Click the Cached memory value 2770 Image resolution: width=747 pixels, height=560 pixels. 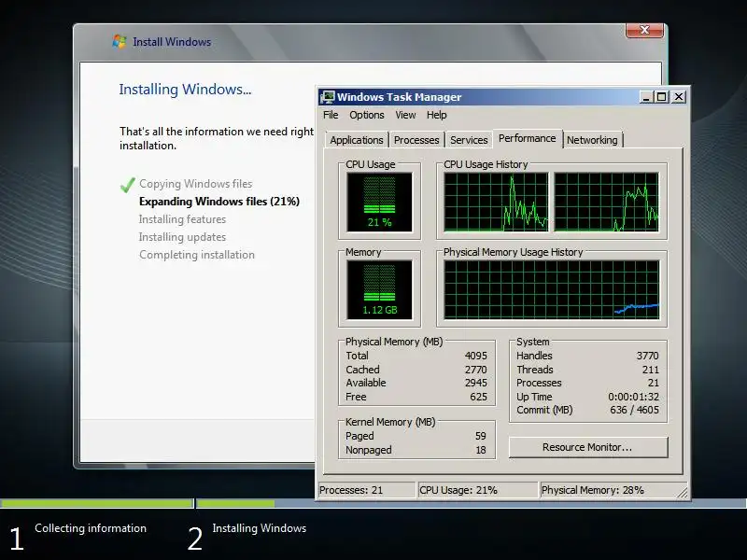click(x=476, y=370)
